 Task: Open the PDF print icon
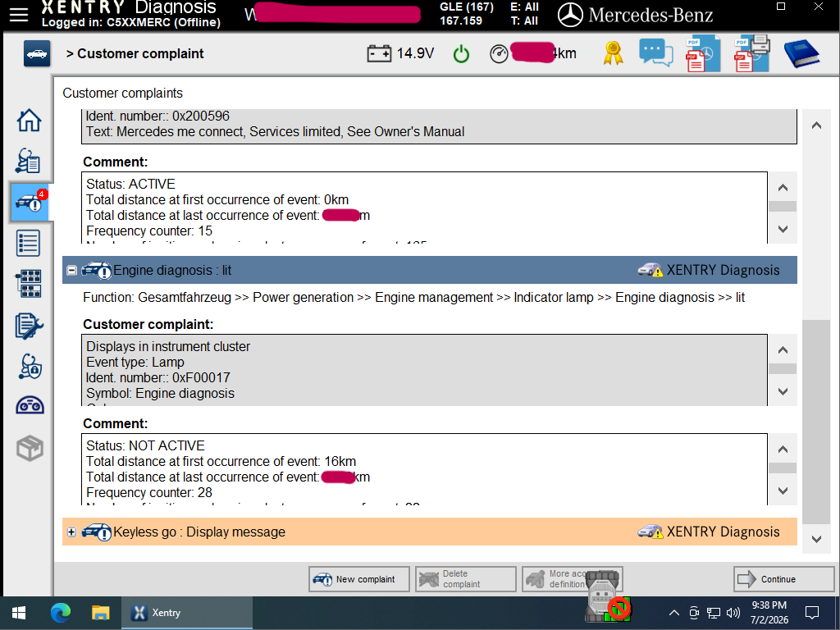tap(752, 53)
